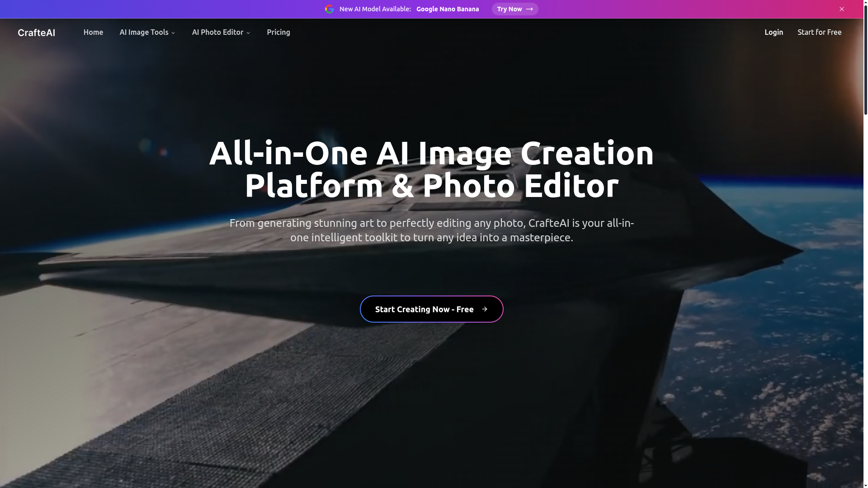Click Start for Free in header
This screenshot has height=488, width=868.
(819, 32)
